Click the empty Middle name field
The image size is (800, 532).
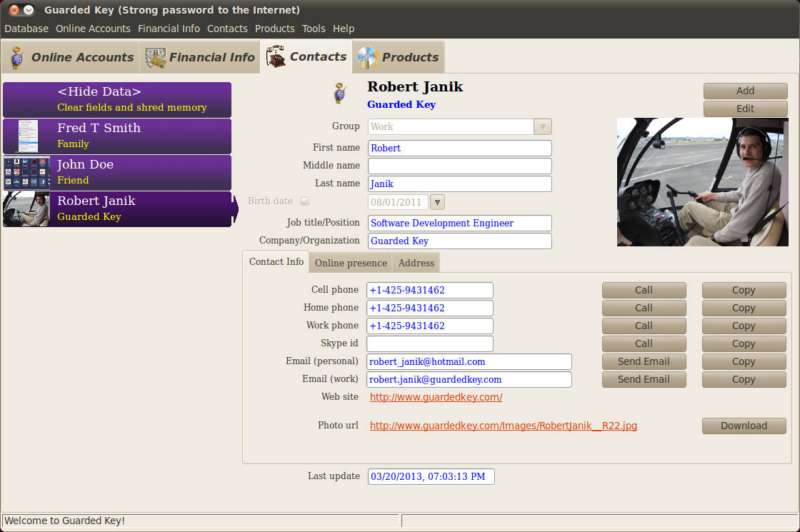pos(460,166)
